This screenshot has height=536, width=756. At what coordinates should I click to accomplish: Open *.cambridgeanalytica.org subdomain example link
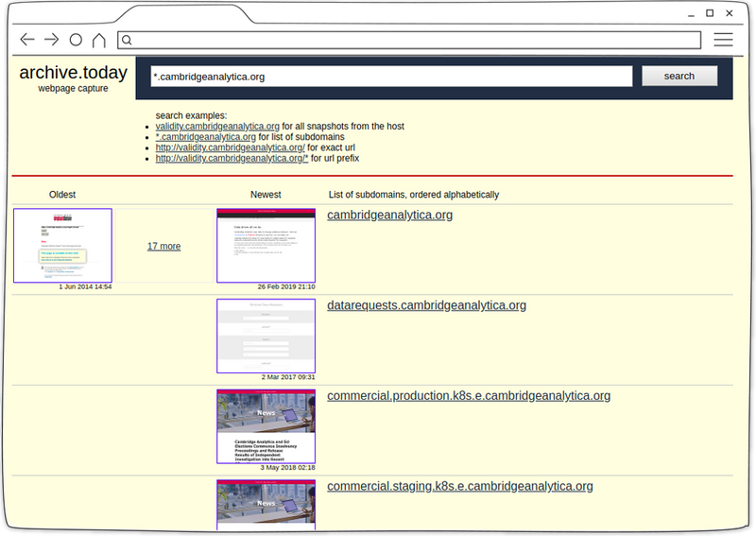pos(206,136)
